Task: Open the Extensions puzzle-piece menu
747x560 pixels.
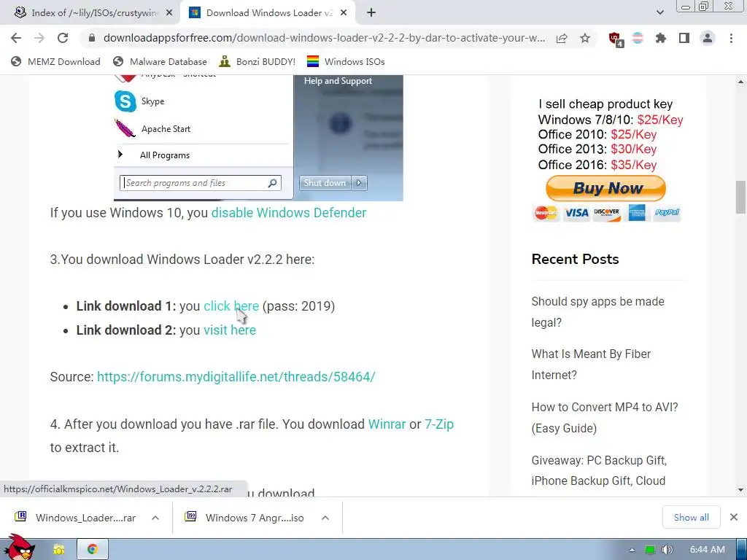Action: (660, 38)
